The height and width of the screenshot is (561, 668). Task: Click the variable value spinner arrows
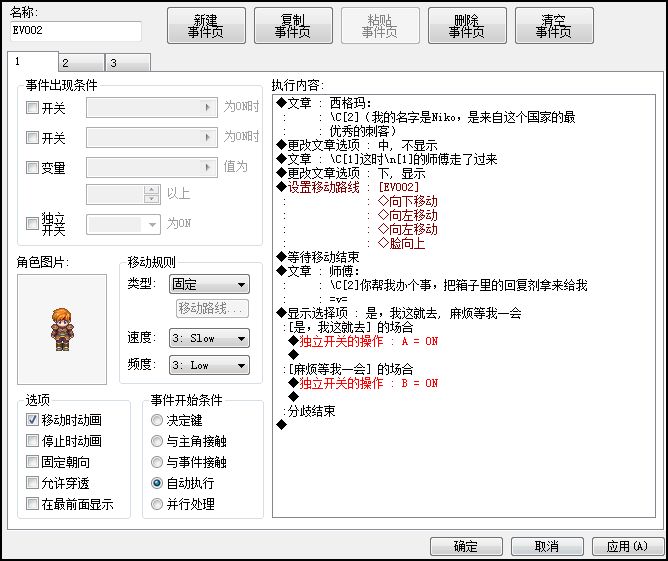(x=152, y=194)
